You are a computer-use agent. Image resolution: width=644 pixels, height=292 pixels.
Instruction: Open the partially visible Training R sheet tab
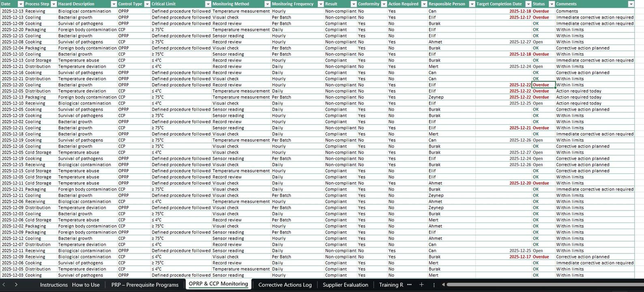(x=391, y=285)
